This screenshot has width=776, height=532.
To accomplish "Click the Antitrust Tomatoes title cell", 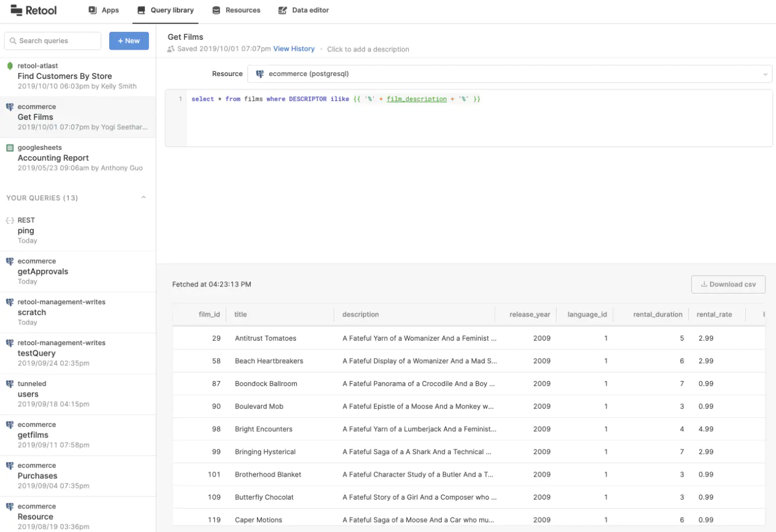I will click(266, 338).
